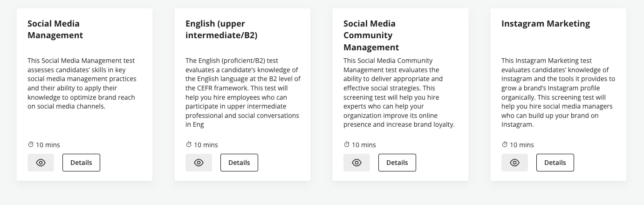644x205 pixels.
Task: Preview the Instagram Marketing test
Action: pyautogui.click(x=514, y=163)
